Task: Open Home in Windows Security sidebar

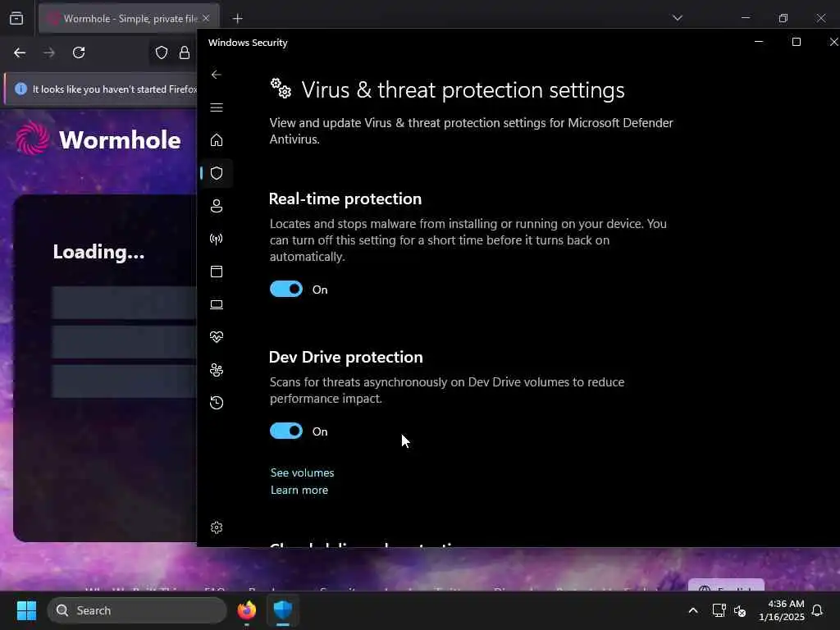Action: (217, 140)
